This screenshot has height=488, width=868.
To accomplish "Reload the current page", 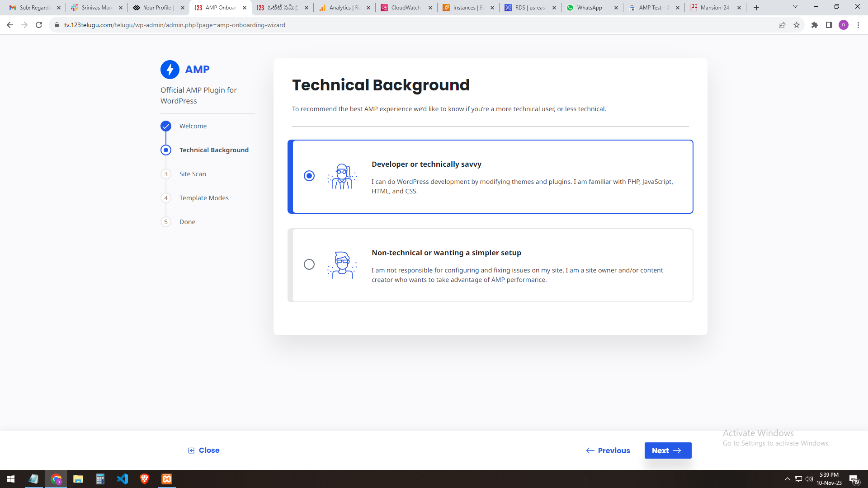I will tap(39, 25).
